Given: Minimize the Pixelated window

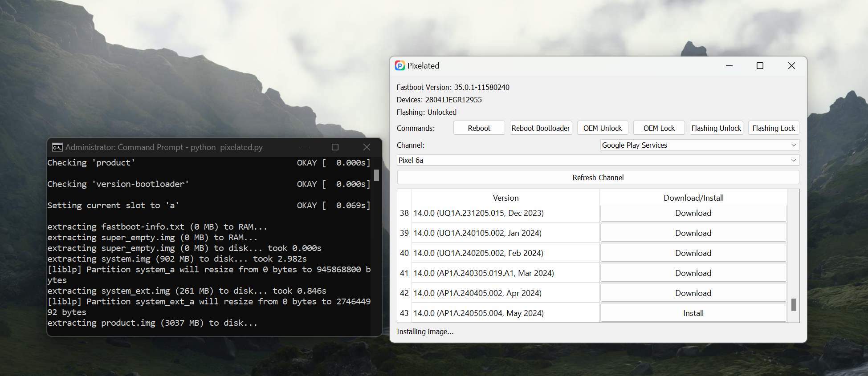Looking at the screenshot, I should 729,66.
